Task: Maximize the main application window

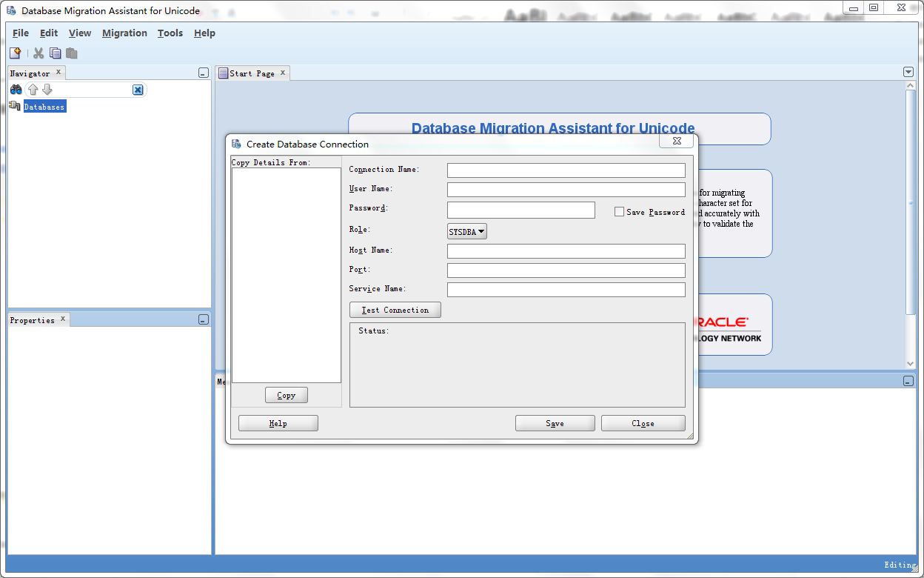Action: (874, 7)
